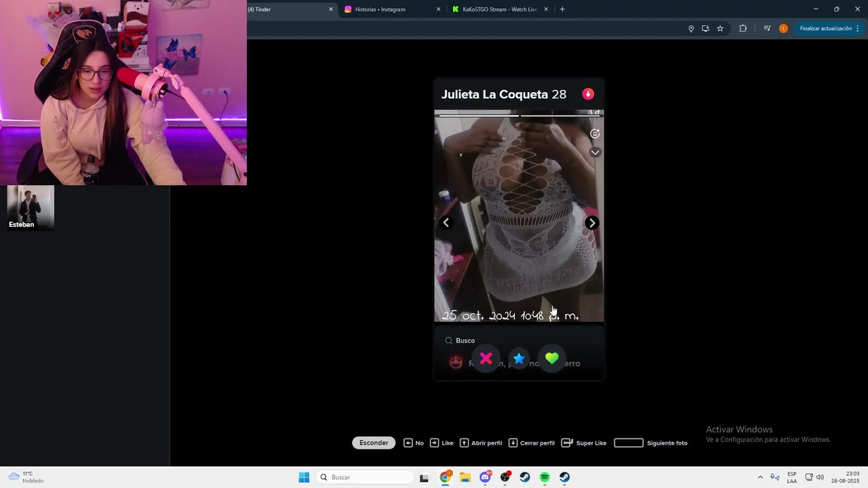
Task: Click the smiley reaction icon on photo
Action: (x=595, y=134)
